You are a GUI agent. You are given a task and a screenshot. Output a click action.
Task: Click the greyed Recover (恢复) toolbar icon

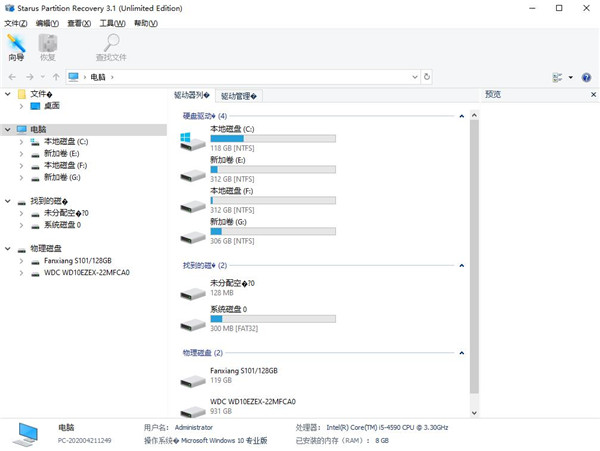(x=48, y=43)
